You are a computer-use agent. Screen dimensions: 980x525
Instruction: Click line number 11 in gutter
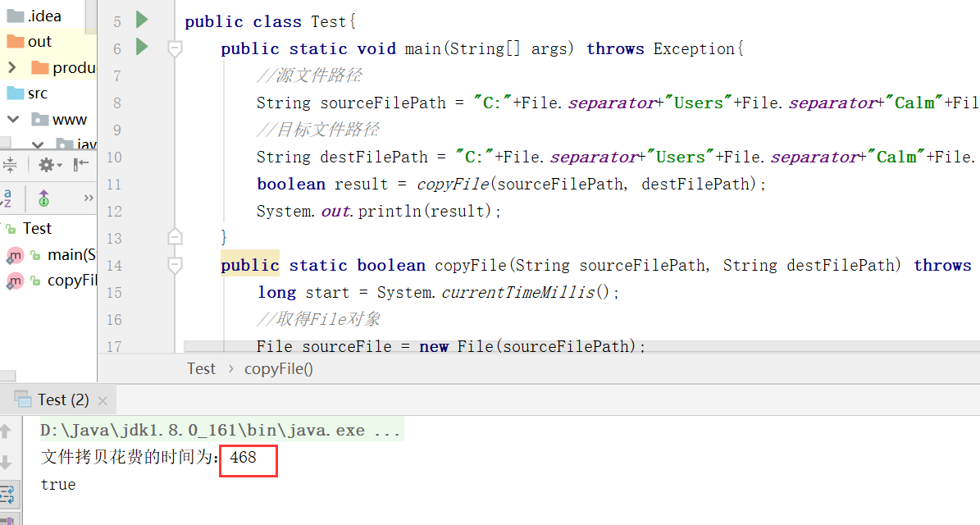point(114,185)
